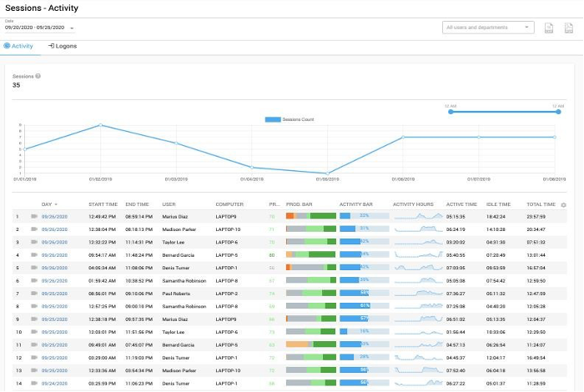Select computer LAPTOP-2 in row 7
Image resolution: width=584 pixels, height=392 pixels.
coord(226,294)
